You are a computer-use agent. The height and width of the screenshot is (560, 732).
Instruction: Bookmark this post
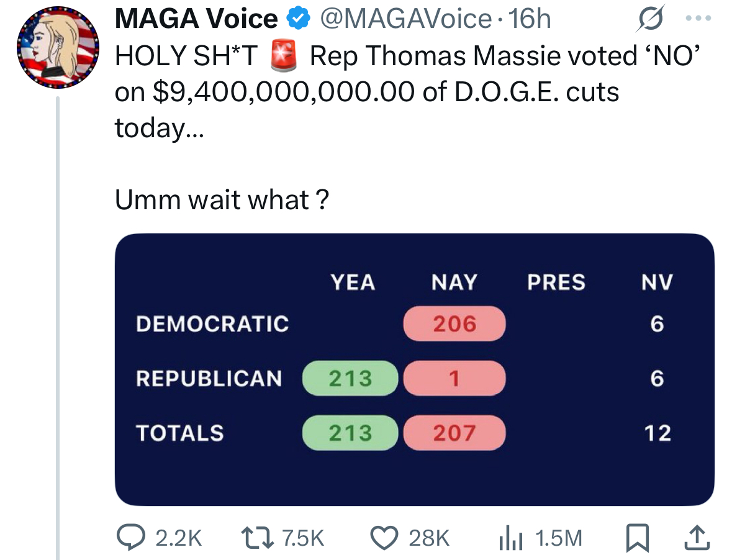point(637,538)
